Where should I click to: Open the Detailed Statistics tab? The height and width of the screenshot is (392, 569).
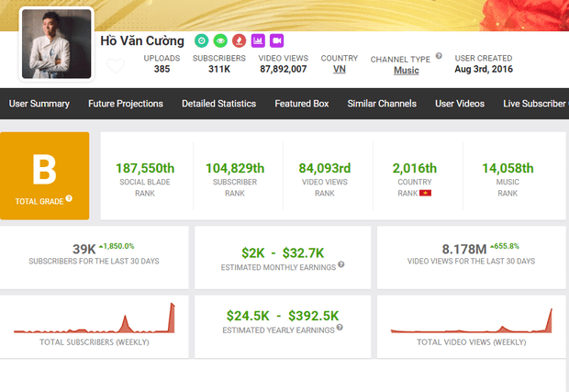point(218,104)
